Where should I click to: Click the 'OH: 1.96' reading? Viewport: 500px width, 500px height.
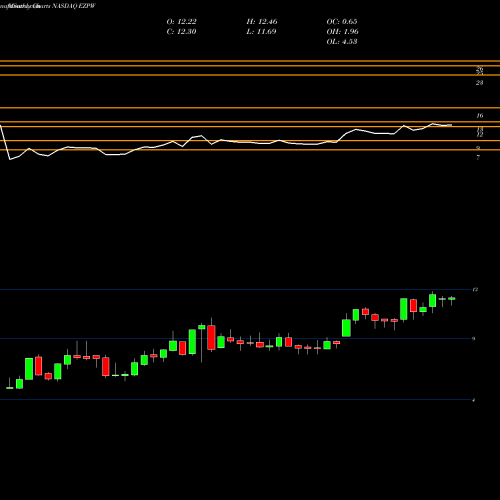click(342, 32)
